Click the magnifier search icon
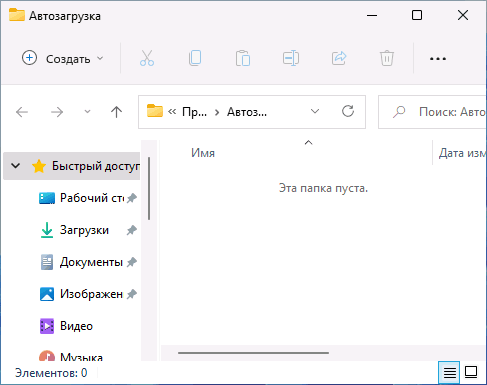This screenshot has width=487, height=385. [x=399, y=112]
